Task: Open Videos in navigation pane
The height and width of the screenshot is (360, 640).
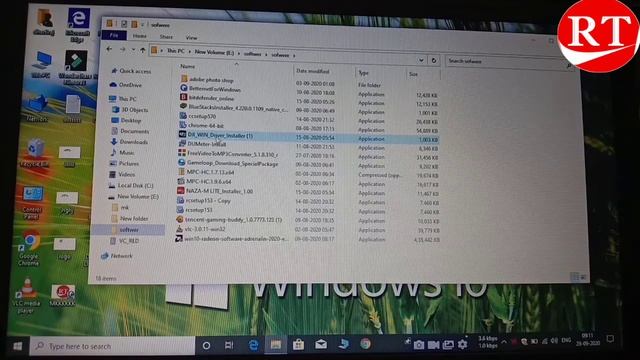Action: click(122, 174)
